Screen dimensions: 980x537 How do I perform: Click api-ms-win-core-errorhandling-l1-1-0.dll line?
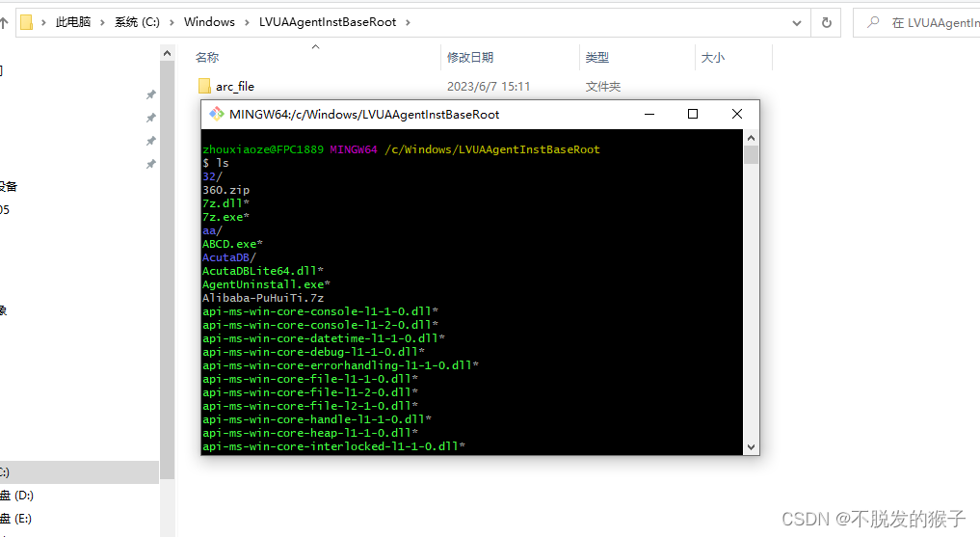tap(340, 365)
